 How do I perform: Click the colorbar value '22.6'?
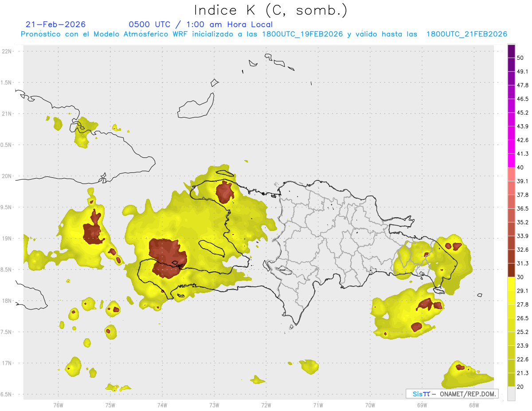523,360
